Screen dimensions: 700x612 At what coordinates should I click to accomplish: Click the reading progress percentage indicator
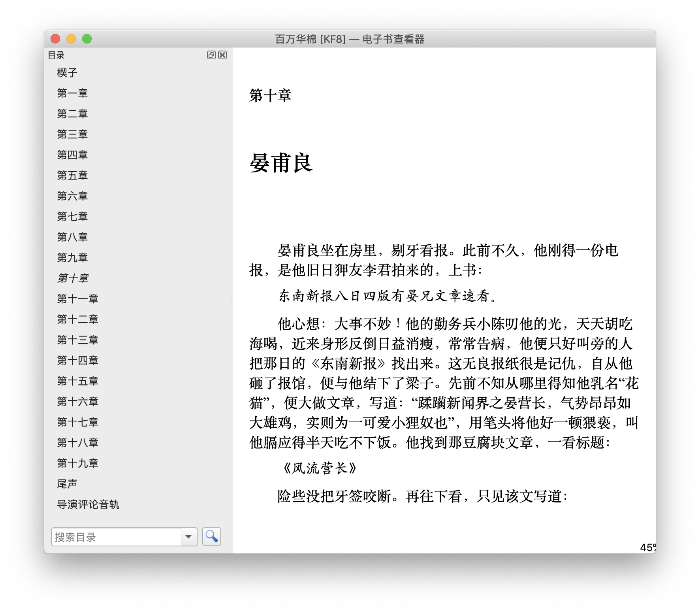[x=648, y=548]
